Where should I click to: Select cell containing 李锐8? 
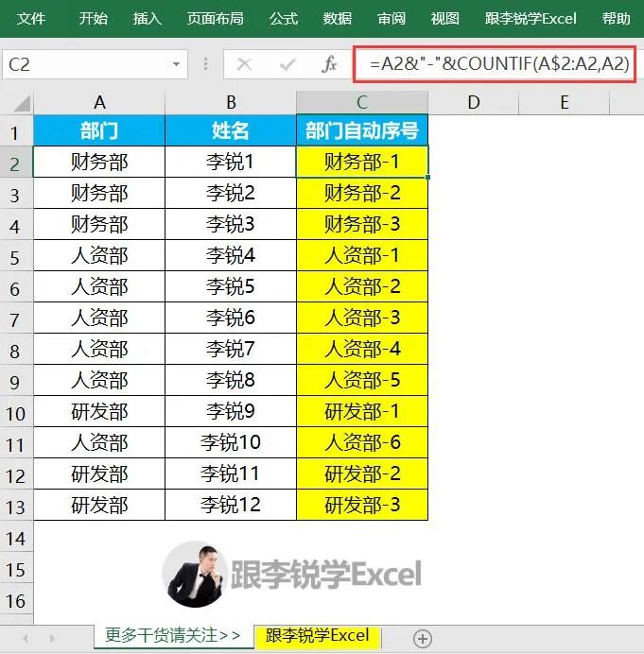click(x=231, y=380)
